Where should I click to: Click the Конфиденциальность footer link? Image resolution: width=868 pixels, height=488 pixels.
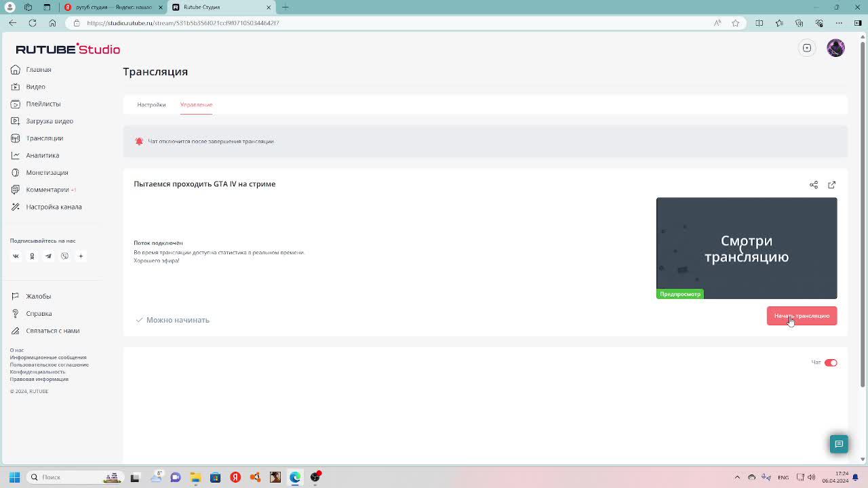point(37,371)
